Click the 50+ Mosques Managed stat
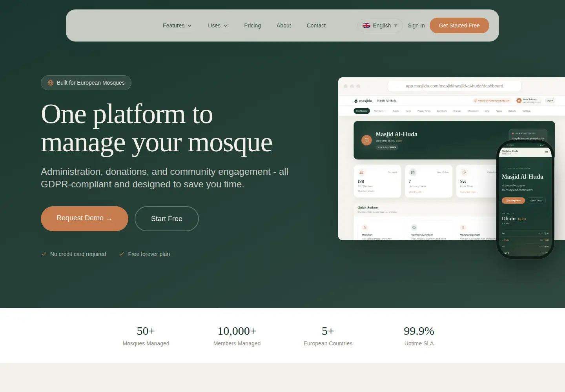565x392 pixels. tap(146, 336)
